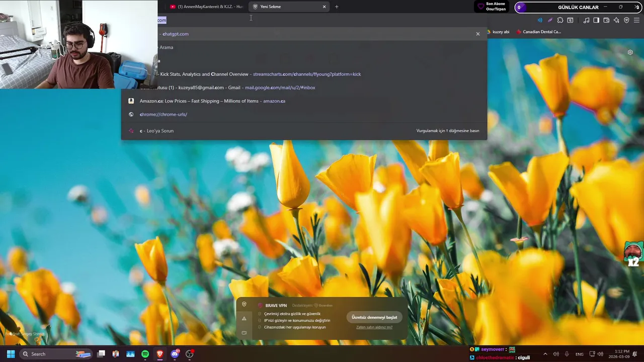The width and height of the screenshot is (644, 362).
Task: Click shield icon in Brave VPN card
Action: coord(244,304)
